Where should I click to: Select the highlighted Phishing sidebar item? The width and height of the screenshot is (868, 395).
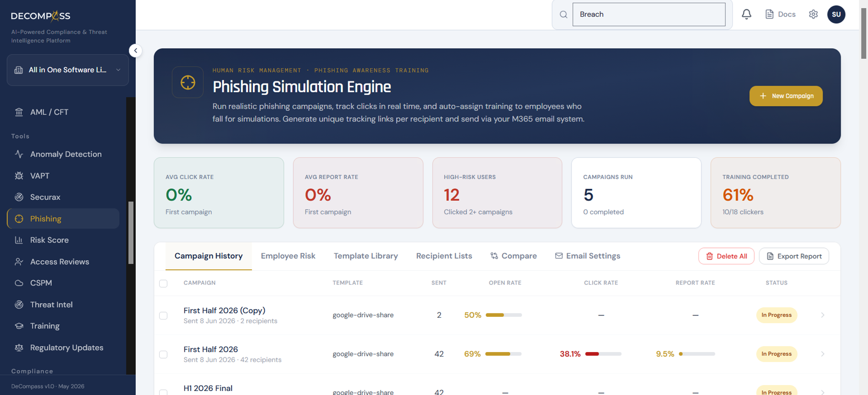(63, 219)
